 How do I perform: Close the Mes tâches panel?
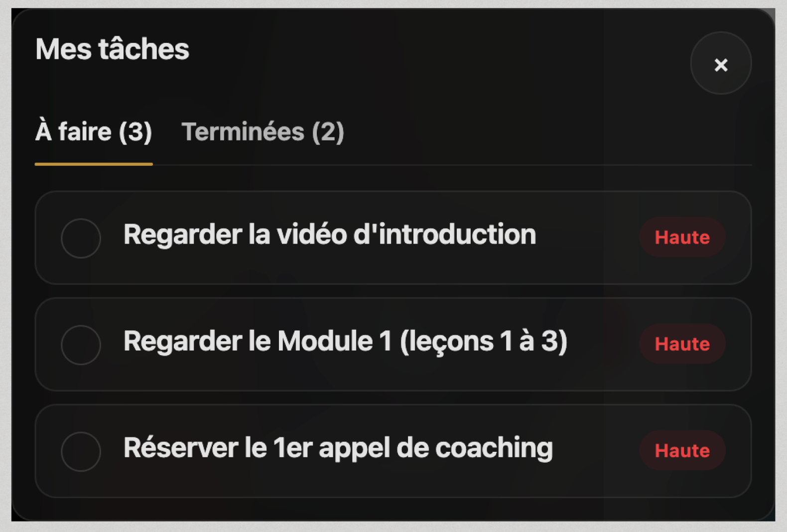coord(720,64)
